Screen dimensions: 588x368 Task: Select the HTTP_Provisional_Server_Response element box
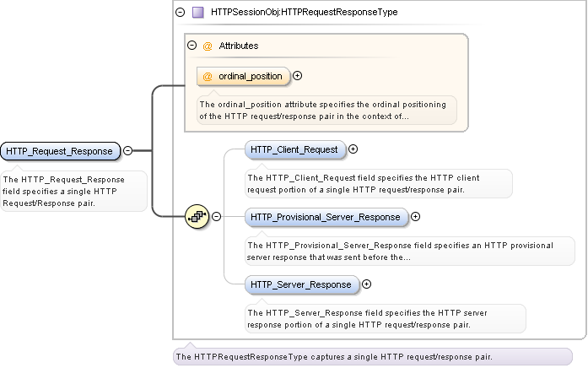click(x=326, y=217)
